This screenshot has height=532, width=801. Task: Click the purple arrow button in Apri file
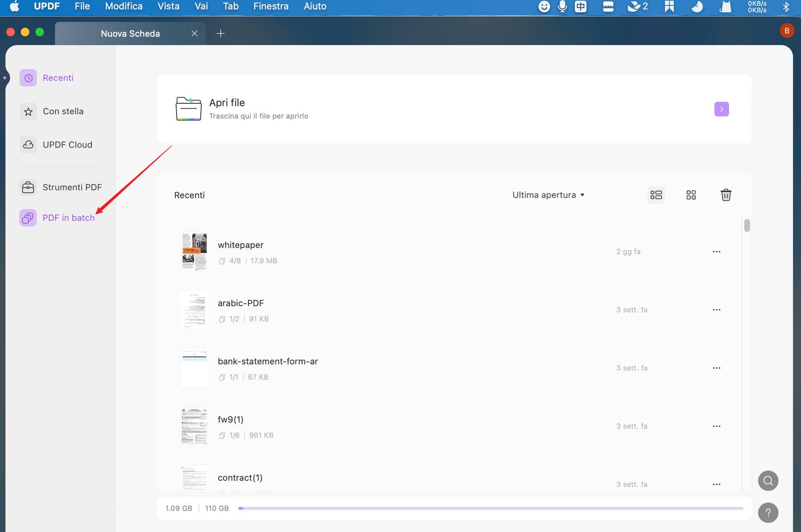[x=721, y=109]
